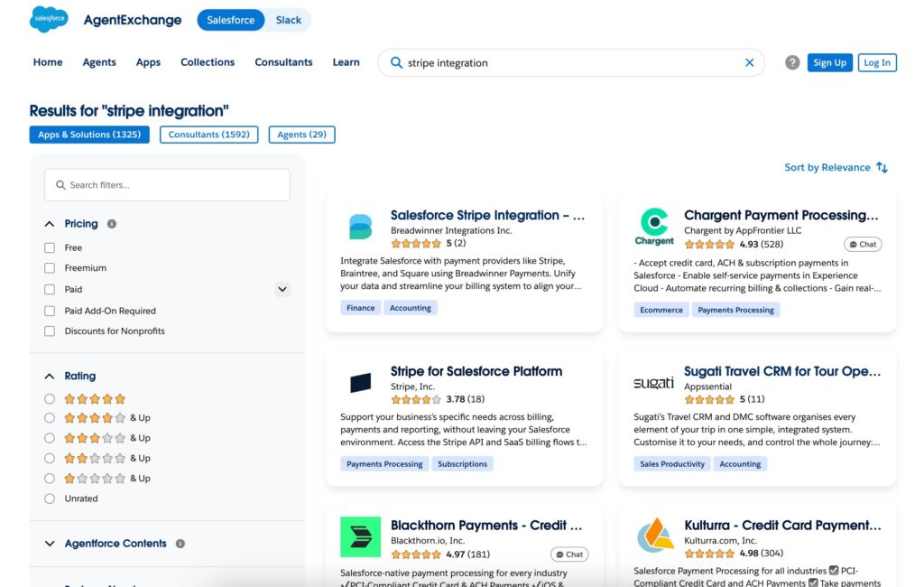Open Blackthorn Payments listing title
924x587 pixels.
pos(486,525)
